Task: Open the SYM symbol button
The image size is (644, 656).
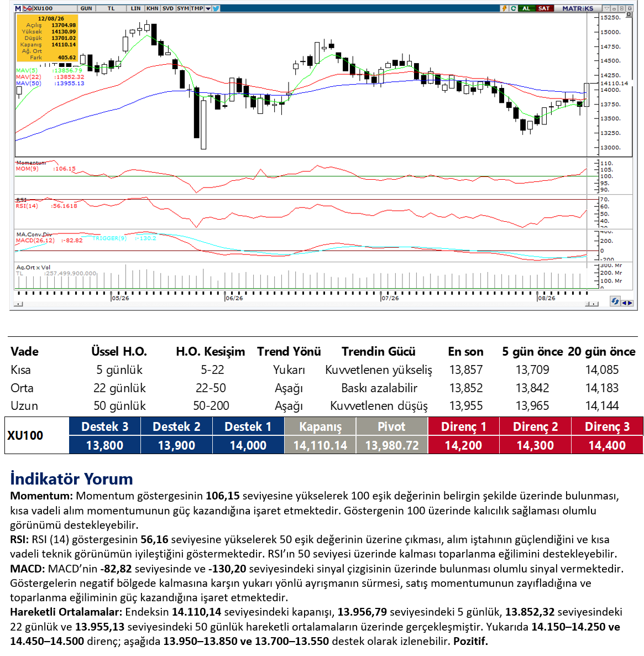Action: (183, 8)
